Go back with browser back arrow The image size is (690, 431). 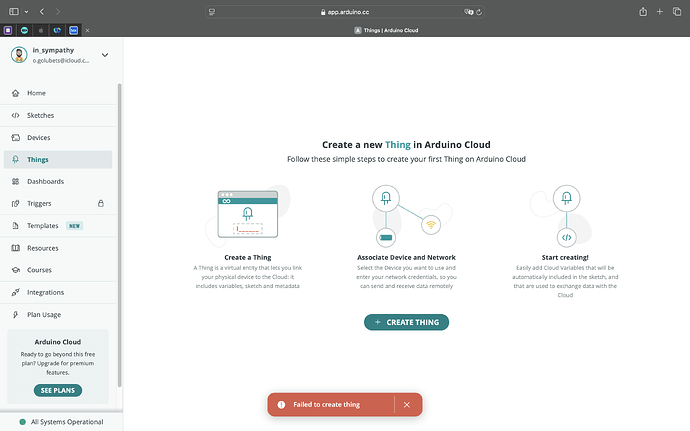point(42,12)
